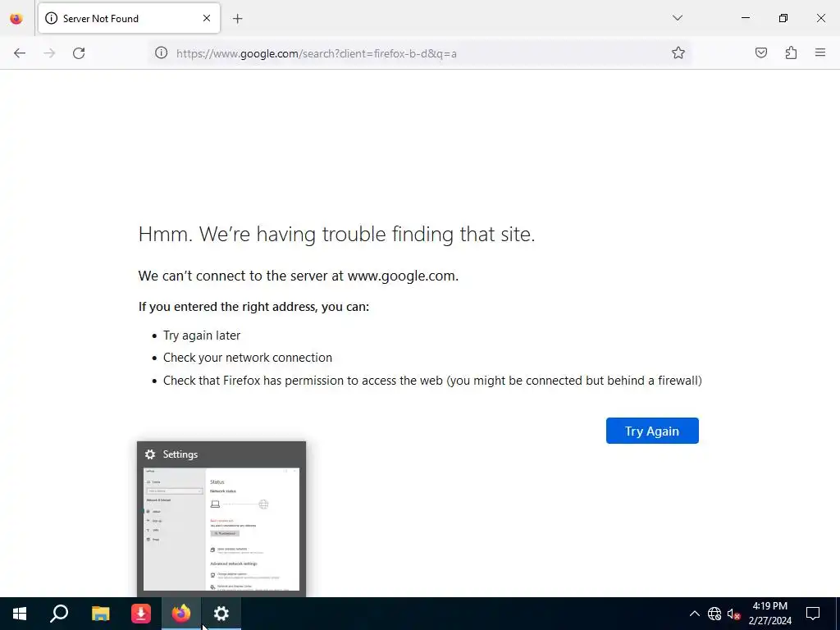Open the red downloader app on taskbar

141,614
